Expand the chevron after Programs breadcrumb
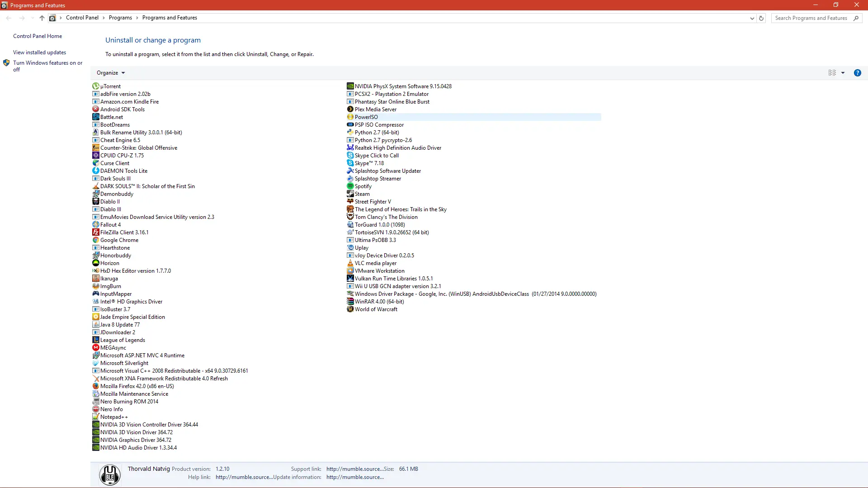Screen dimensions: 868x488 [x=137, y=18]
